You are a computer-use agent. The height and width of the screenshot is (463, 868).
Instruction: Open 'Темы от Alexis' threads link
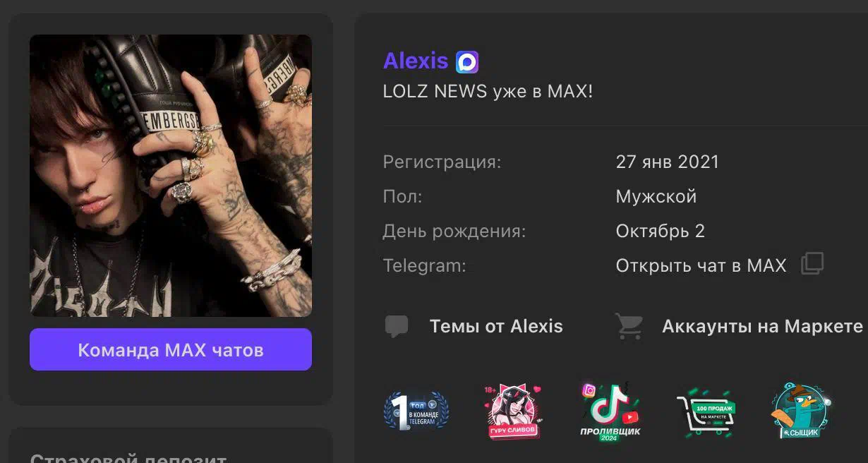pos(496,326)
